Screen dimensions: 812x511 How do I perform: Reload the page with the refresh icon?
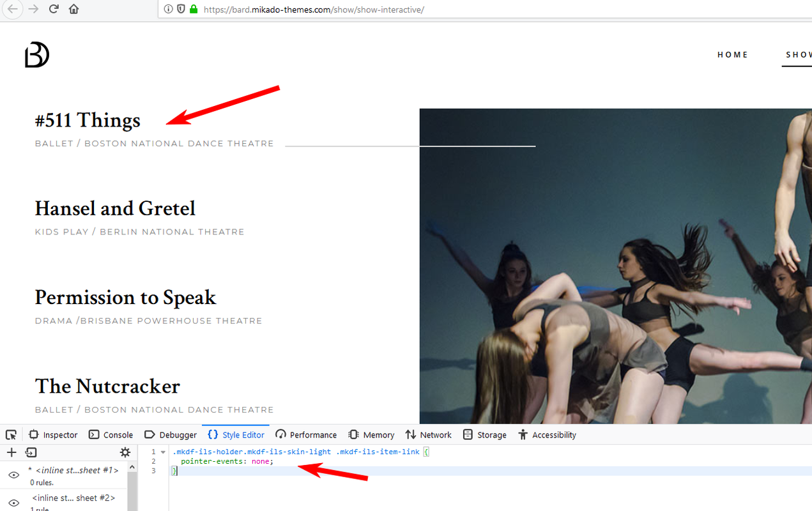[54, 9]
